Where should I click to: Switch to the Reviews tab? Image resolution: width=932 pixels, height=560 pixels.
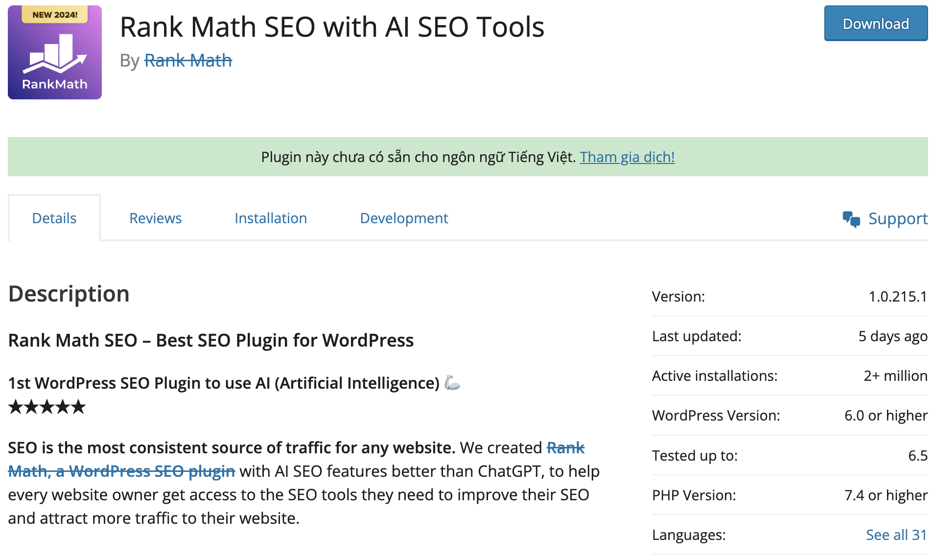tap(155, 218)
